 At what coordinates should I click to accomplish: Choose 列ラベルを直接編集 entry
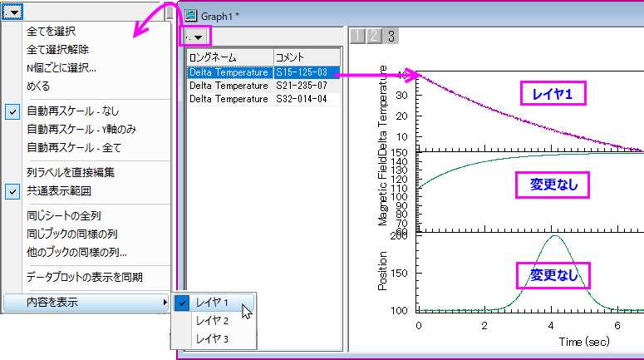(71, 173)
